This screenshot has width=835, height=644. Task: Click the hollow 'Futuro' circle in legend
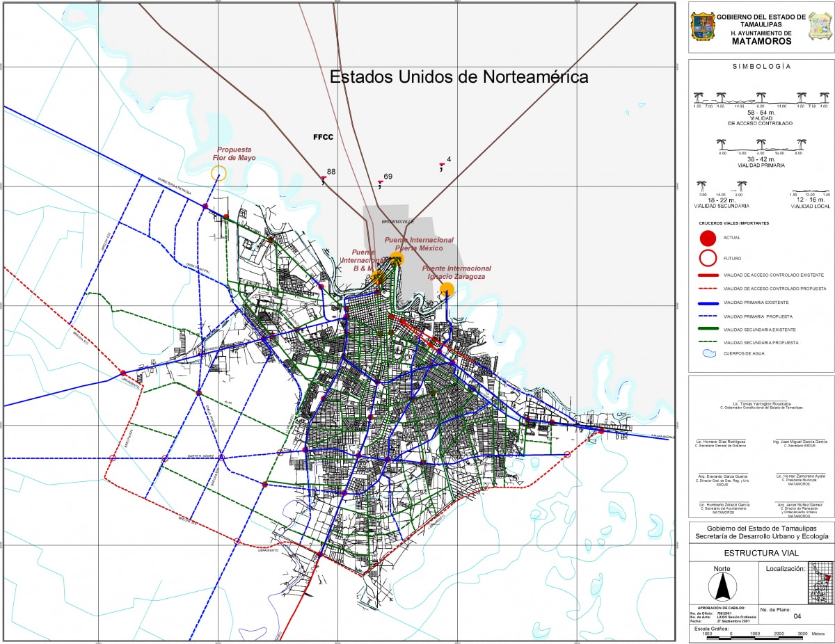click(708, 258)
